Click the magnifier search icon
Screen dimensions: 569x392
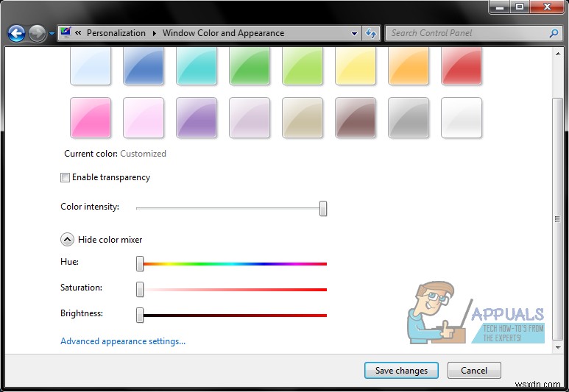[x=554, y=33]
